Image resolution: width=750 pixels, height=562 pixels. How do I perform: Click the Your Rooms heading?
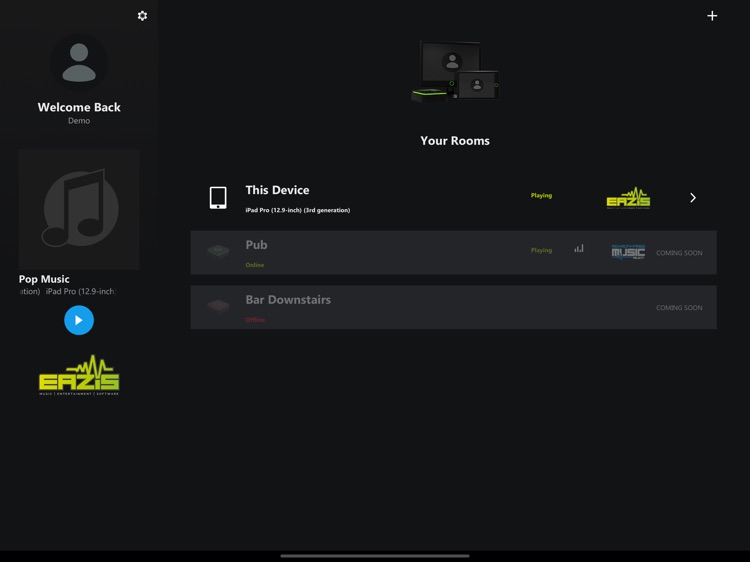point(455,141)
